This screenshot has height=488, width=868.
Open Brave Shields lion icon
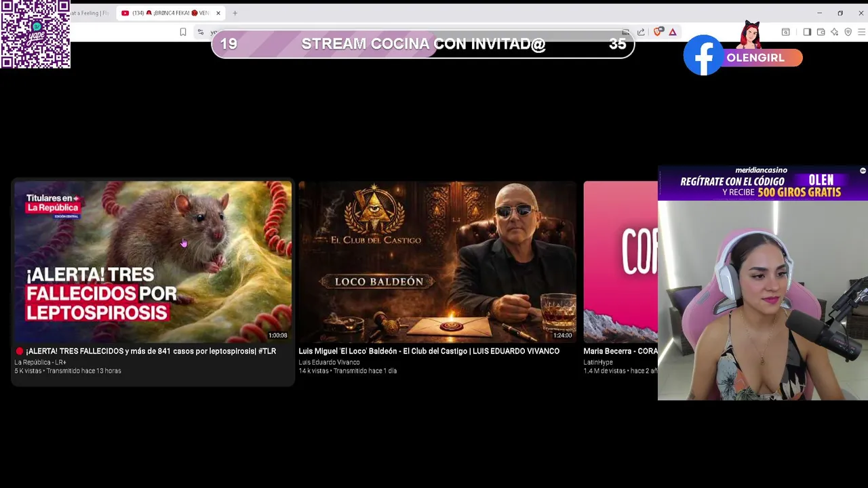658,32
